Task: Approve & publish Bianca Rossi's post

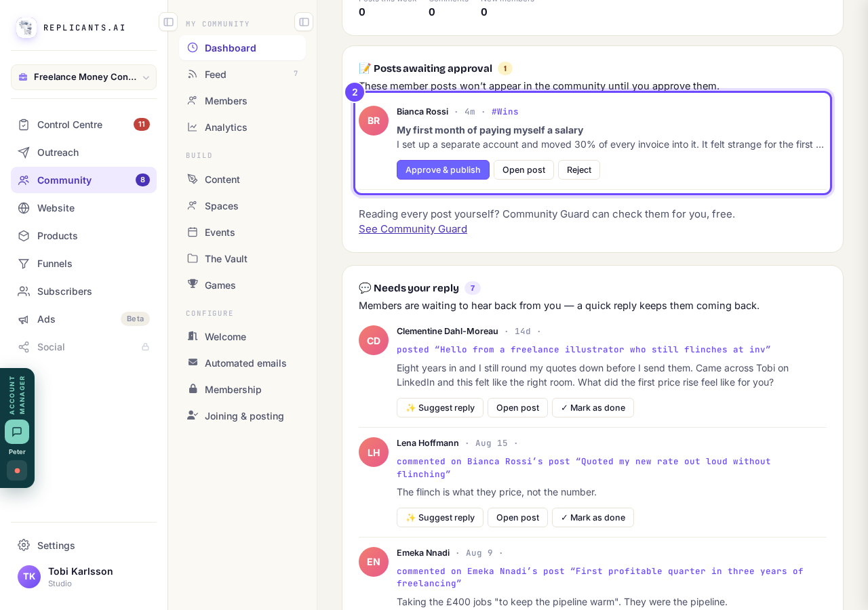Action: 443,170
